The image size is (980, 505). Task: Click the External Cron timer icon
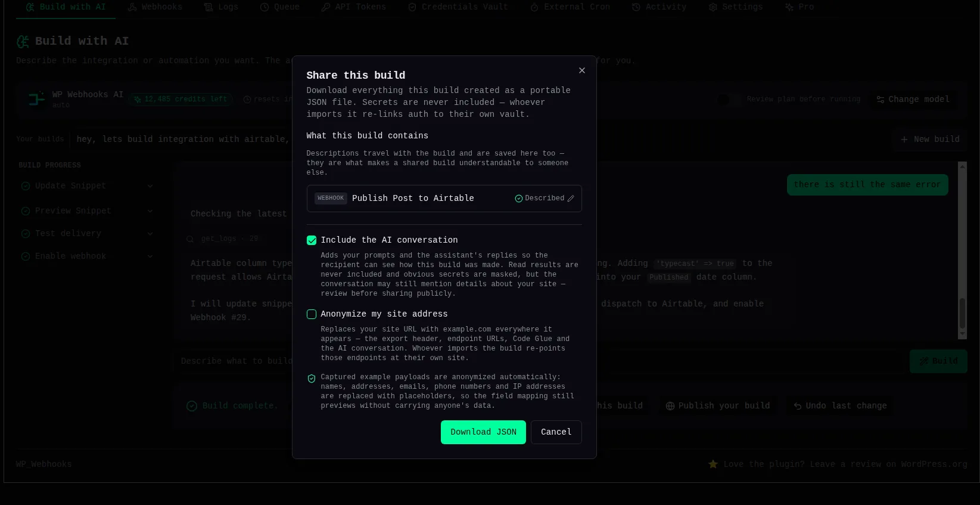534,7
